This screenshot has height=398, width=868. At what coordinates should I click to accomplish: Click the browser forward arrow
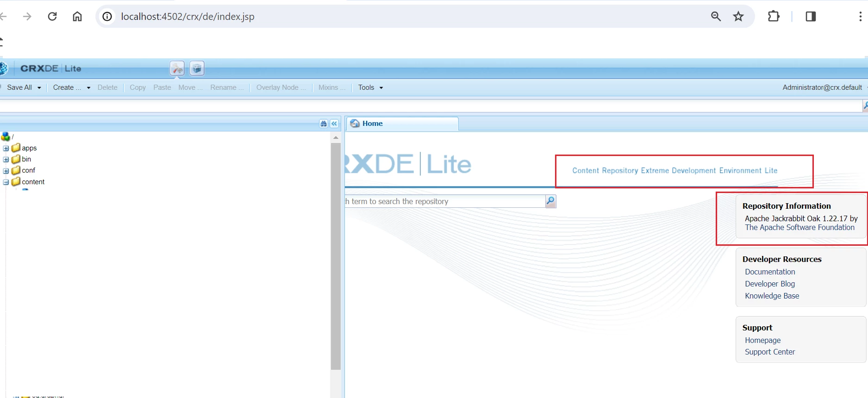click(x=27, y=17)
